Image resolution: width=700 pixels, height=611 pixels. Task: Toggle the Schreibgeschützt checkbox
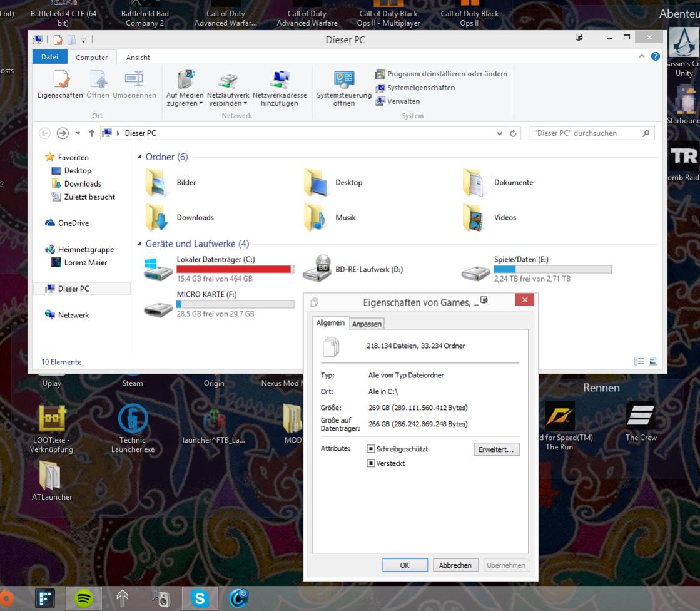point(370,448)
